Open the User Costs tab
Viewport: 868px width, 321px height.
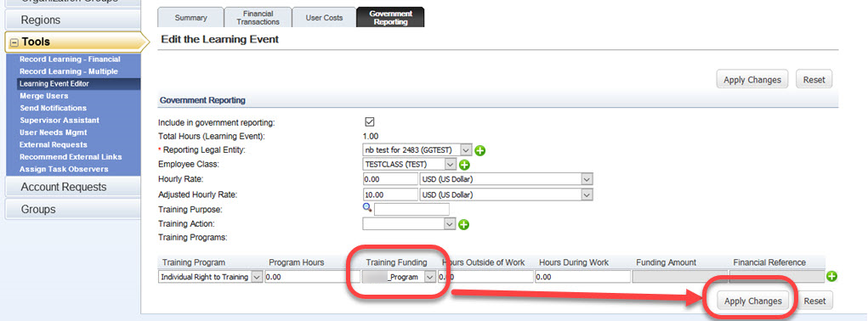pos(325,18)
